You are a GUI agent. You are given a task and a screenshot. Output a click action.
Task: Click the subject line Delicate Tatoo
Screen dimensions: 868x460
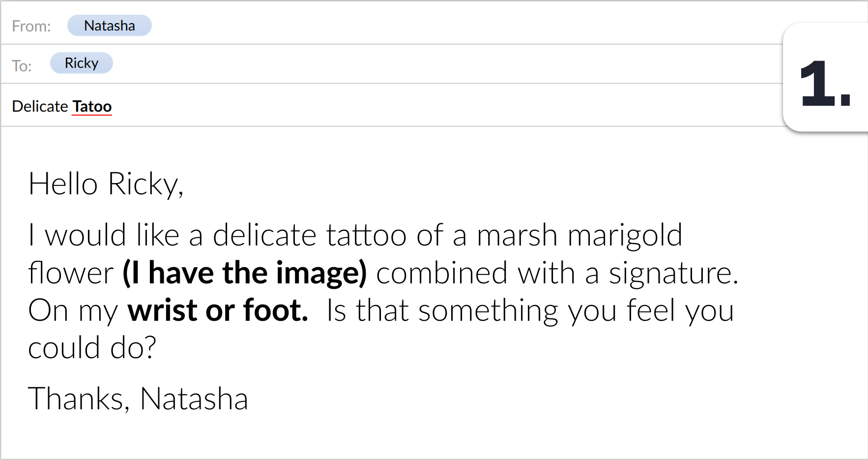[x=61, y=106]
